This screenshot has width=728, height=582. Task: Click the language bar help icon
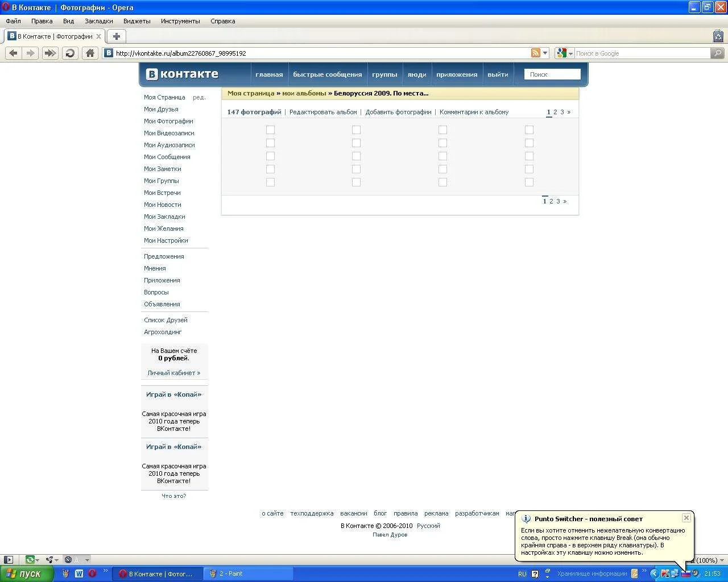(x=535, y=573)
